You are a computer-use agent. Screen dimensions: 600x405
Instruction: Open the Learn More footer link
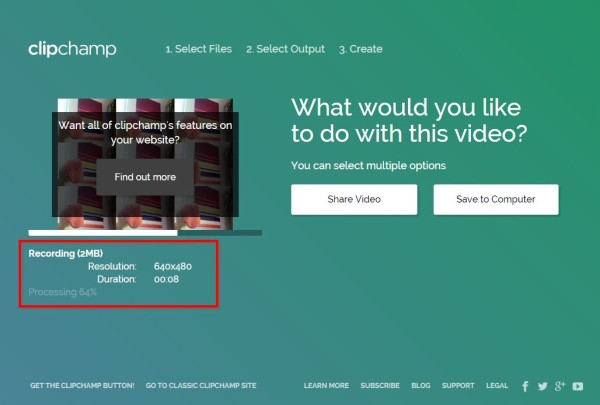click(x=326, y=385)
